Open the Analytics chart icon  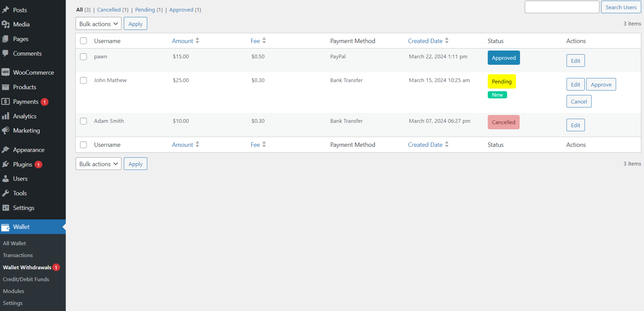[x=6, y=116]
